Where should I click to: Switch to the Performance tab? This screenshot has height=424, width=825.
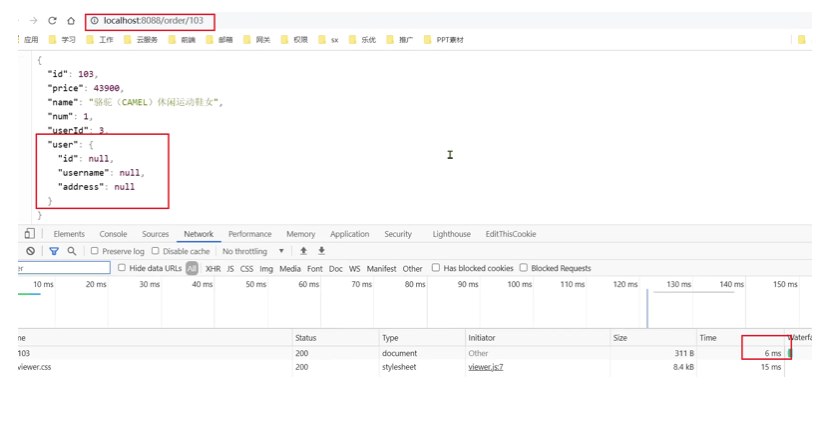(250, 234)
